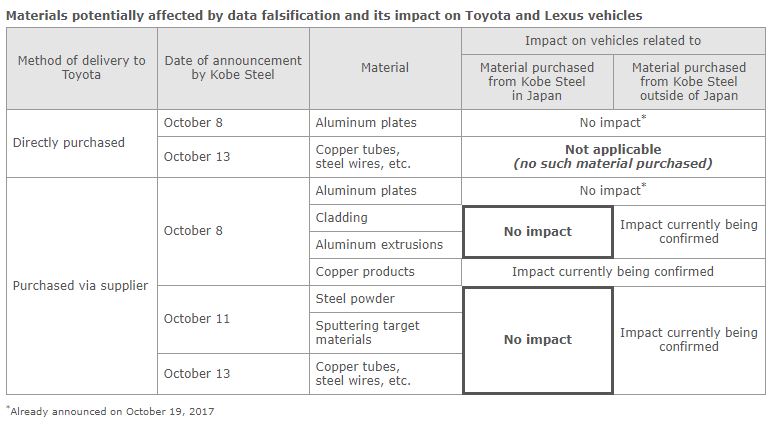Click the "Cladding" material cell
Image resolution: width=776 pixels, height=431 pixels.
click(x=342, y=217)
